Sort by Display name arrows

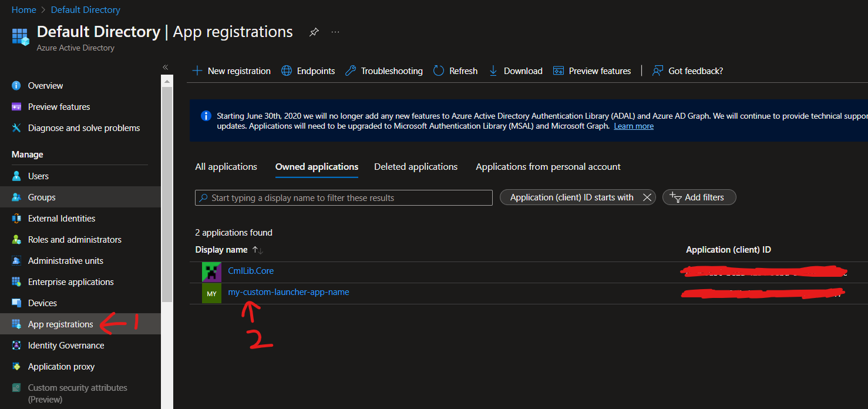tap(257, 250)
